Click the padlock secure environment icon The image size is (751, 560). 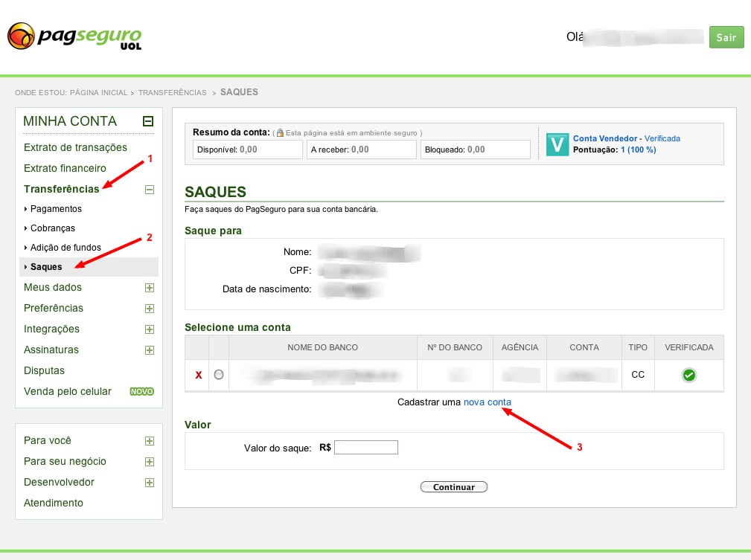pyautogui.click(x=280, y=132)
